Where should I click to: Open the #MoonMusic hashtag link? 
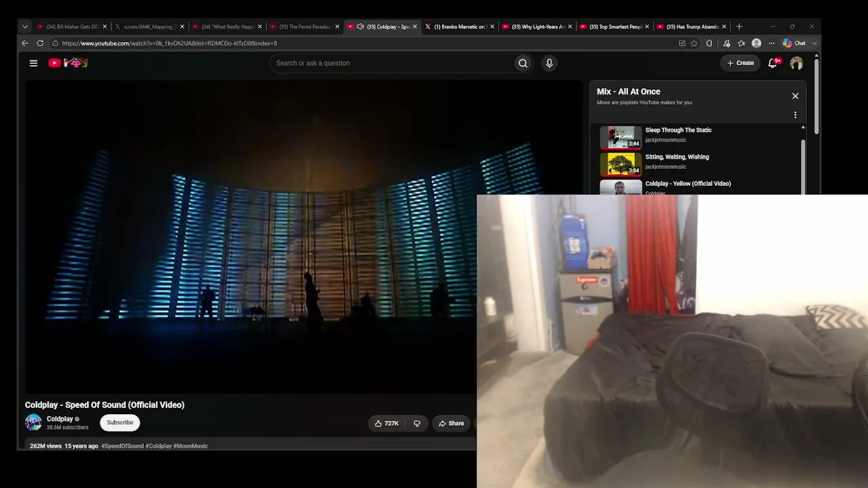coord(191,446)
